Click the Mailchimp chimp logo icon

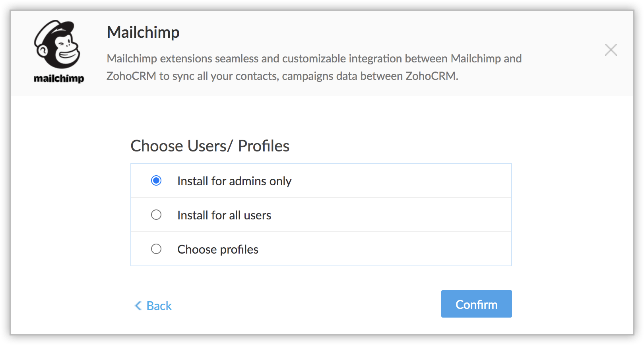pos(58,44)
